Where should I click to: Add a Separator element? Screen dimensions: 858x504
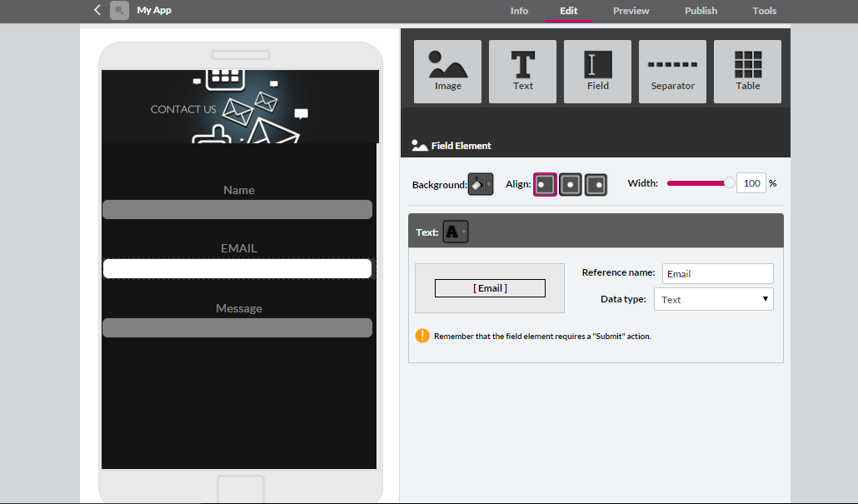pos(672,71)
